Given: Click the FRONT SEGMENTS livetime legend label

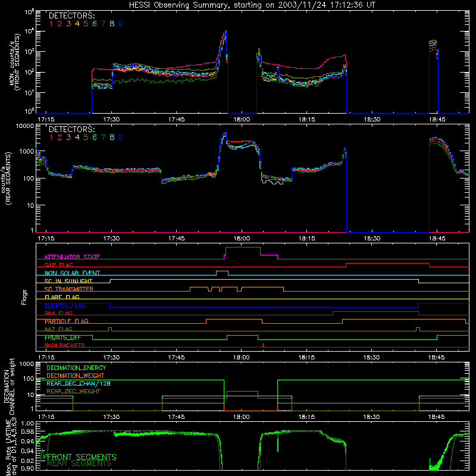Looking at the screenshot, I should click(x=82, y=457).
